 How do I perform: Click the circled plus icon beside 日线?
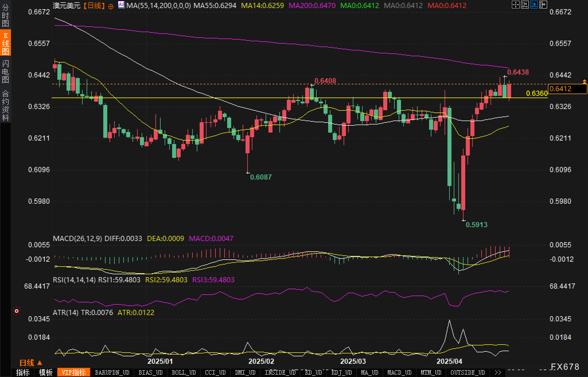(111, 6)
